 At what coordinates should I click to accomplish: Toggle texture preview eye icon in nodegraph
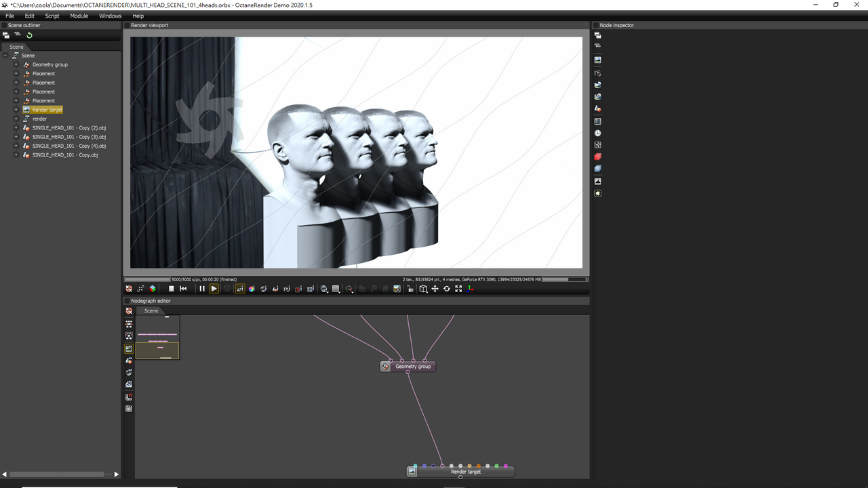[129, 384]
